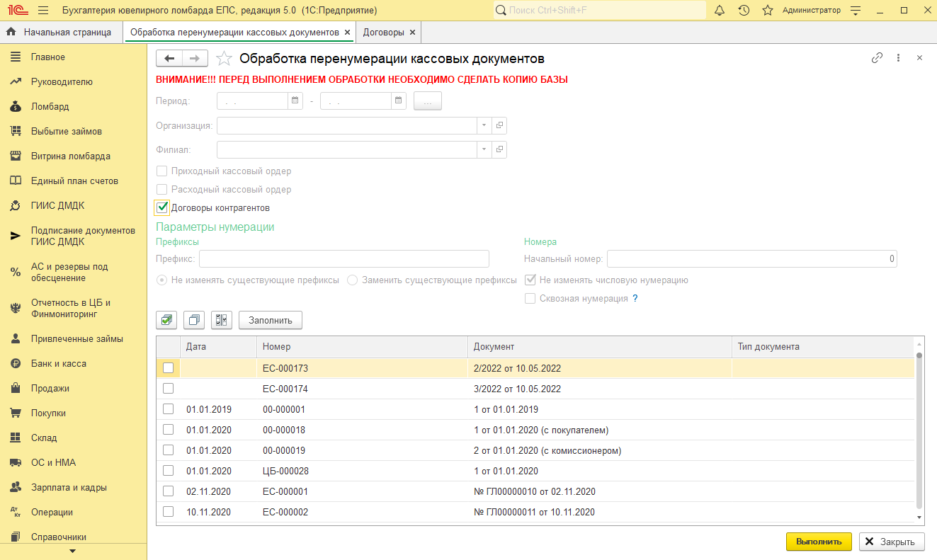Viewport: 937px width, 560px height.
Task: Click the table's vertical scrollbar
Action: (x=919, y=430)
